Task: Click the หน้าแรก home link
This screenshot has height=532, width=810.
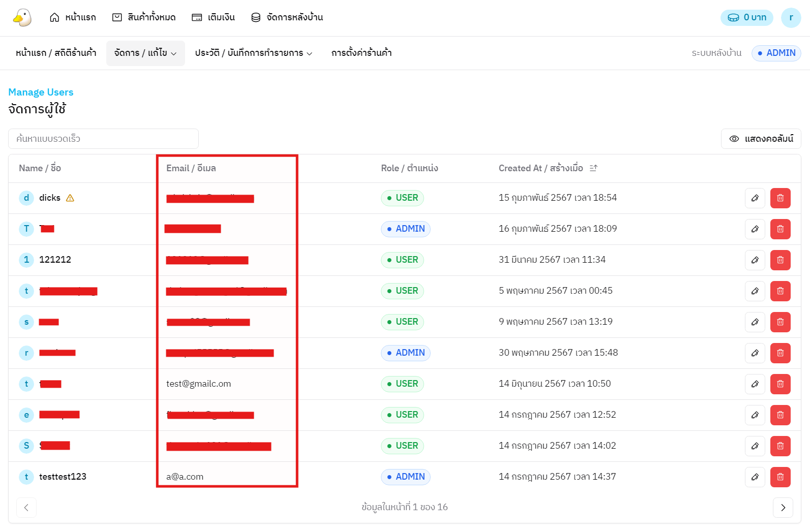Action: click(73, 18)
